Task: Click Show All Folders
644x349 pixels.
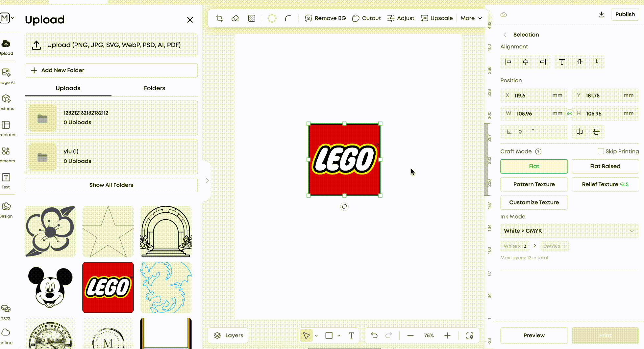Action: pyautogui.click(x=111, y=185)
